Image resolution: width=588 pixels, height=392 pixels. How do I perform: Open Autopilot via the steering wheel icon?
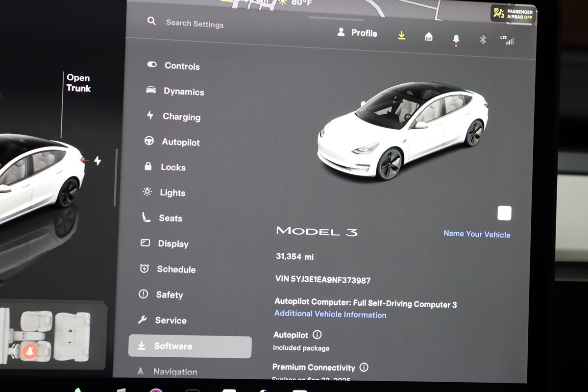[x=149, y=141]
